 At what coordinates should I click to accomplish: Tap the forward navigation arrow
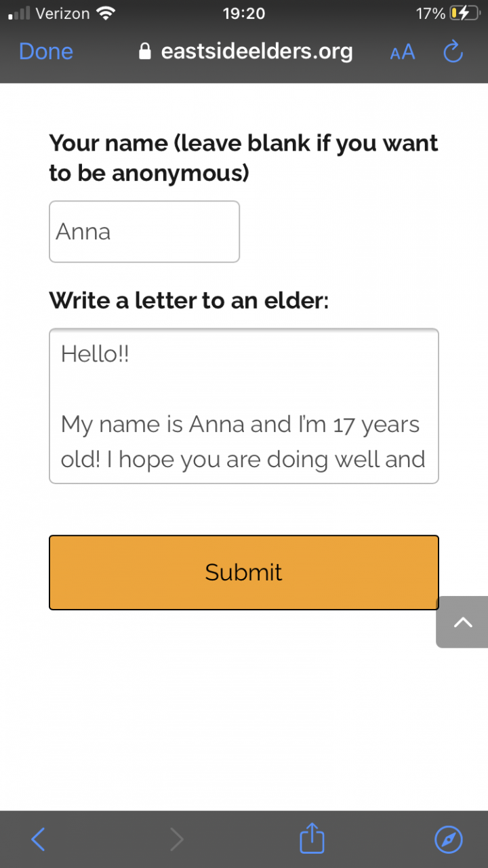coord(176,840)
